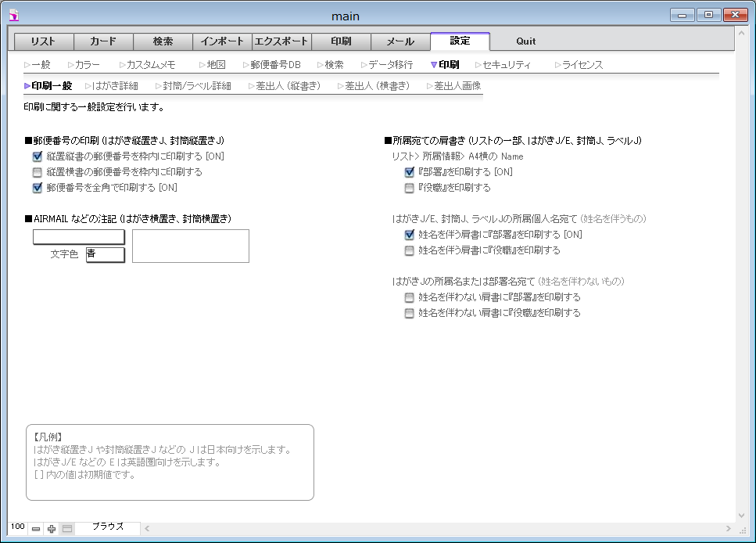Check 『役職』を印刷する under リスト section
Viewport: 756px width, 543px height.
(x=409, y=188)
